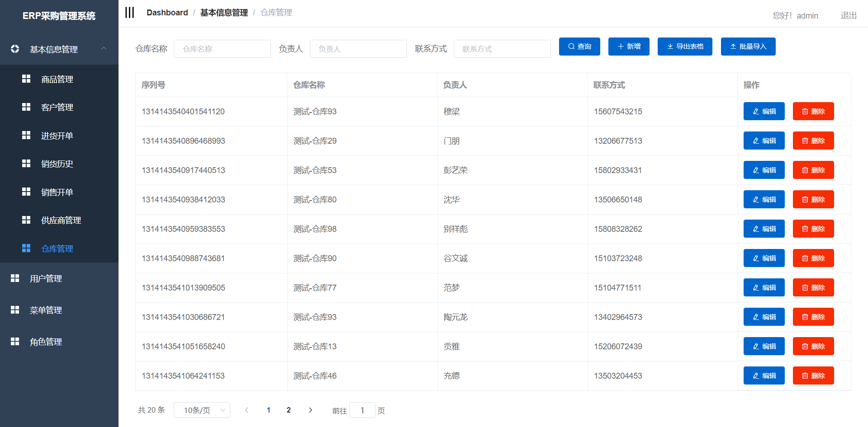Click the grid icon beside 进货开单
This screenshot has width=868, height=427.
(x=26, y=135)
